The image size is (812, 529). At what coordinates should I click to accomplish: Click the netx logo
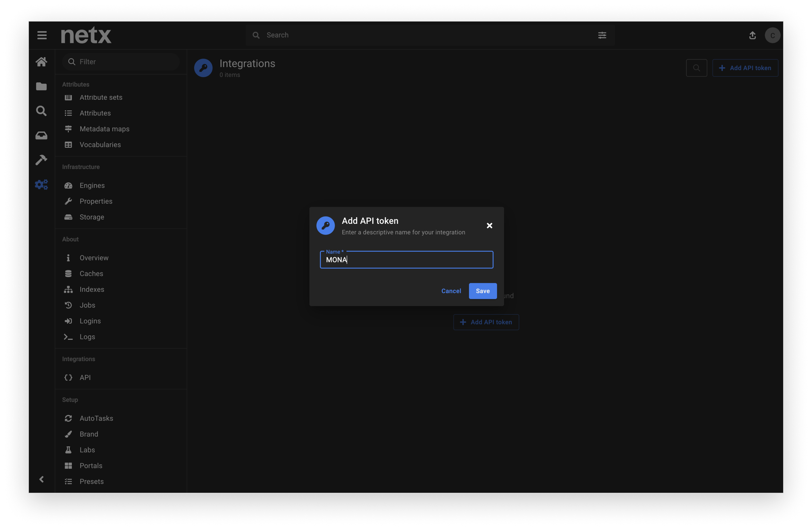coord(86,35)
